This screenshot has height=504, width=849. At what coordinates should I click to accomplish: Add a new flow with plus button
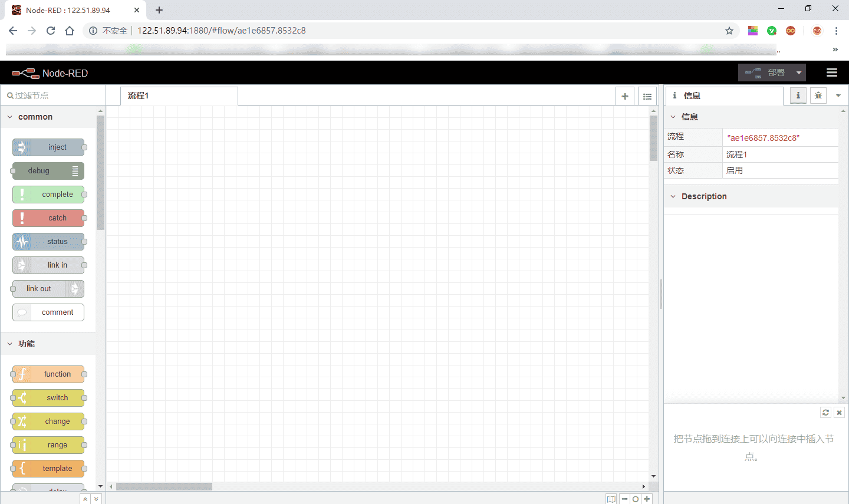625,96
